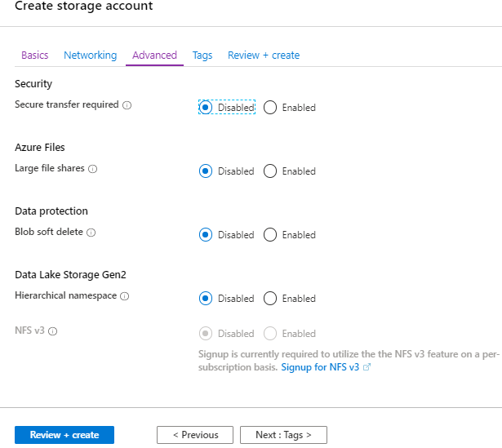Open the Review + create tab
502x448 pixels.
(264, 55)
